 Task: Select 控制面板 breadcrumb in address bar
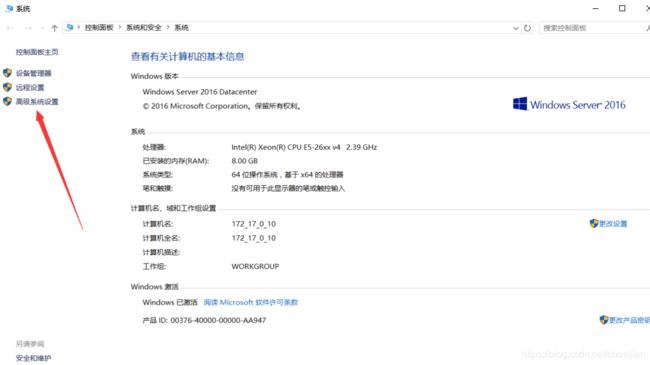99,27
